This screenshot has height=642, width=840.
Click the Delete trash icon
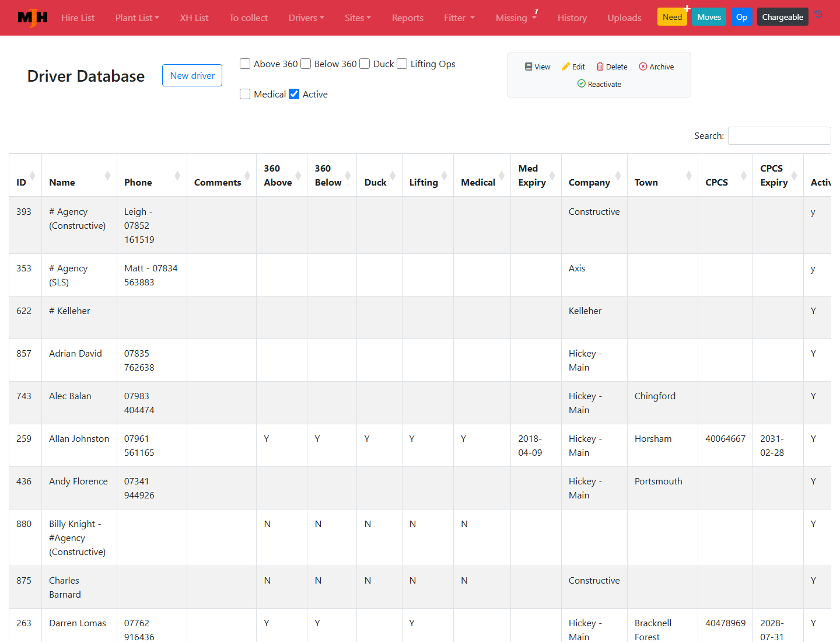pyautogui.click(x=600, y=67)
